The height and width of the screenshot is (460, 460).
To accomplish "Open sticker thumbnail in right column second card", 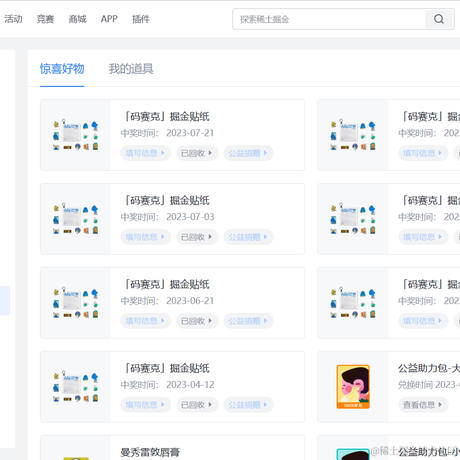I will point(353,219).
